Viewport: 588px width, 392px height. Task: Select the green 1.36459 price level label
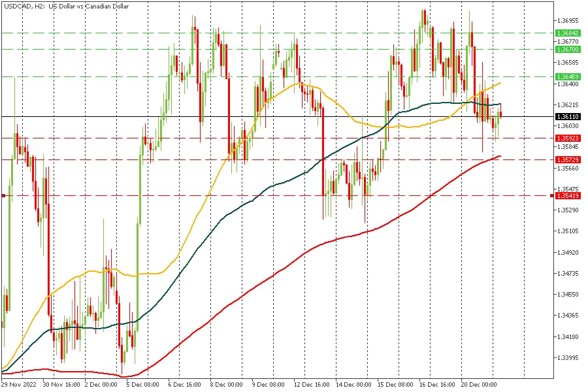[x=568, y=77]
